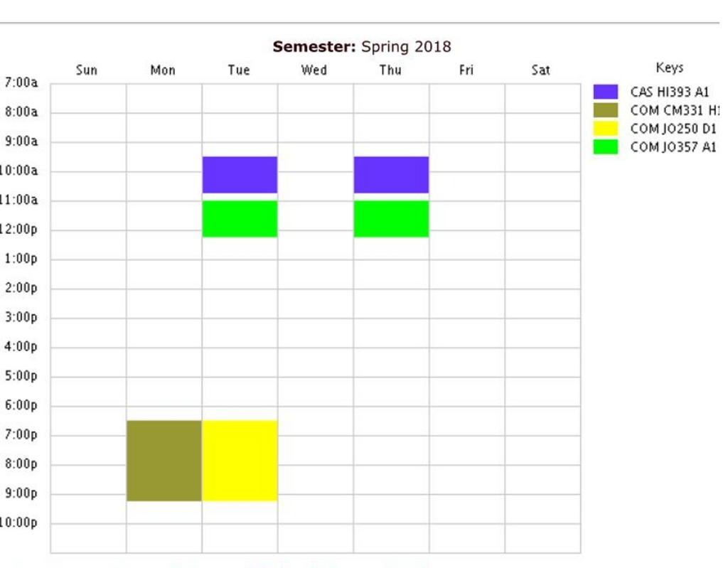
Task: Select the Tuesday green class block
Action: [x=240, y=218]
